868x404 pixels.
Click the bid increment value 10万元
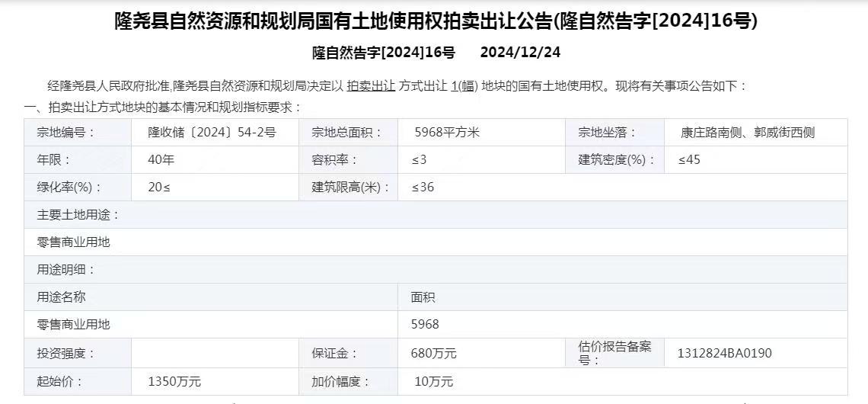(x=433, y=381)
